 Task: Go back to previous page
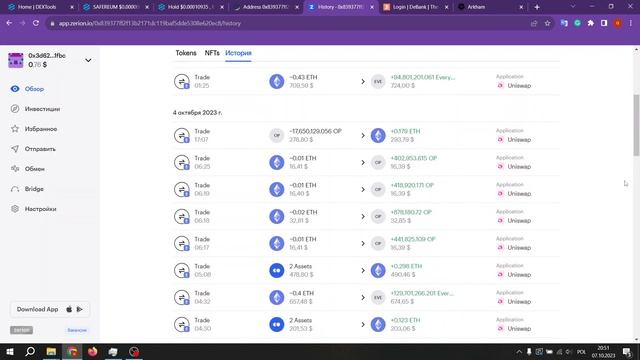pyautogui.click(x=9, y=23)
